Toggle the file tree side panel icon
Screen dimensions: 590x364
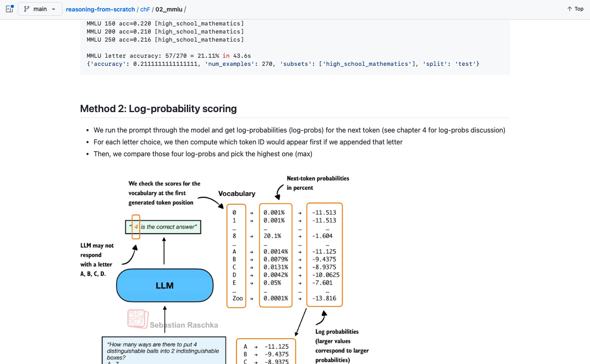(x=9, y=8)
